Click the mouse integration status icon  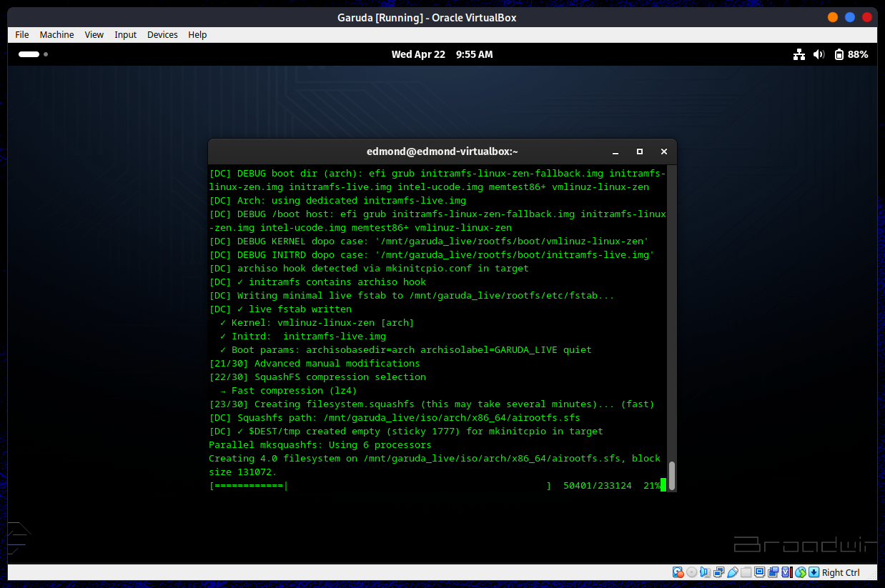tap(801, 572)
